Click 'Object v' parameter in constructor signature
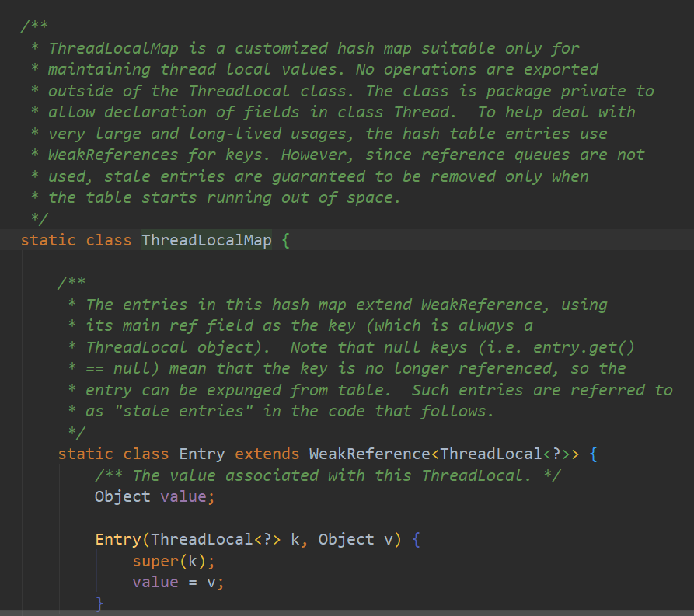 [353, 539]
